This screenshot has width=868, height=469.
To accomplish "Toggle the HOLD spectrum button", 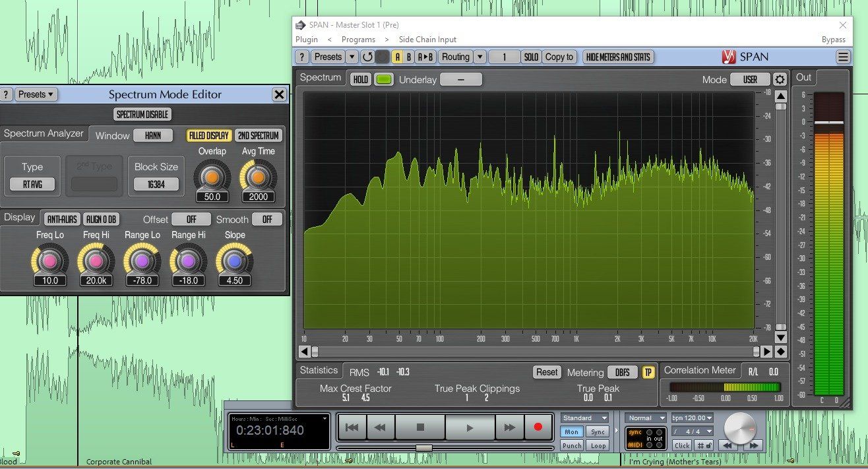I will coord(361,79).
